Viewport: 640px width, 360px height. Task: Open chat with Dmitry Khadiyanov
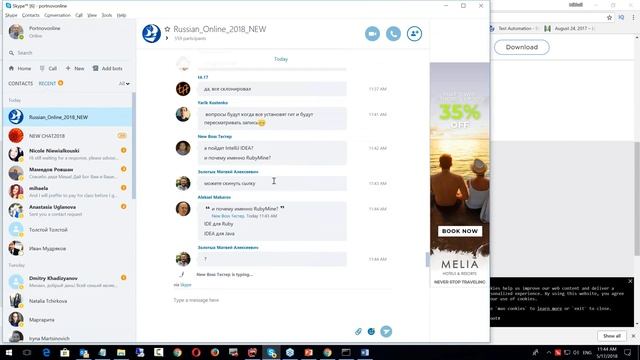pos(67,282)
